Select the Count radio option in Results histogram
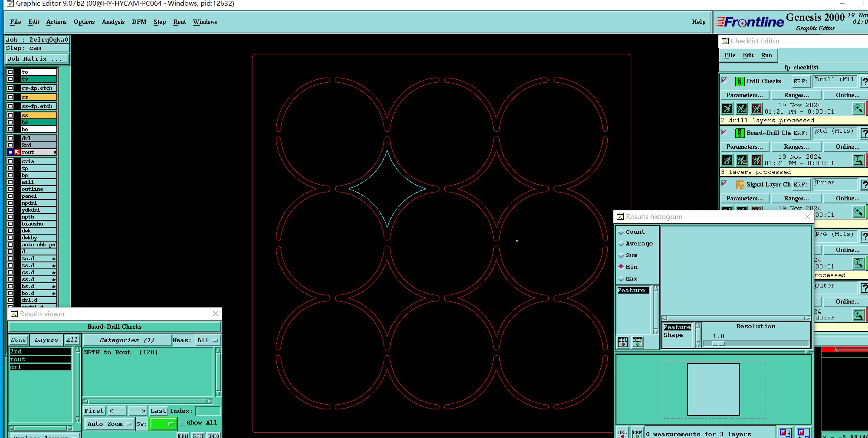 [621, 232]
